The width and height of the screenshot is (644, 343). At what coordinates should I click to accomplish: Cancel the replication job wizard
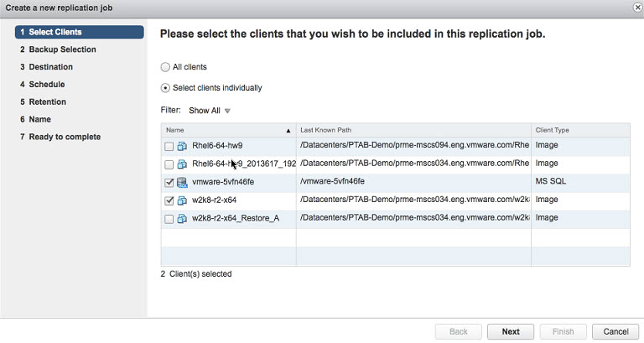(x=615, y=331)
